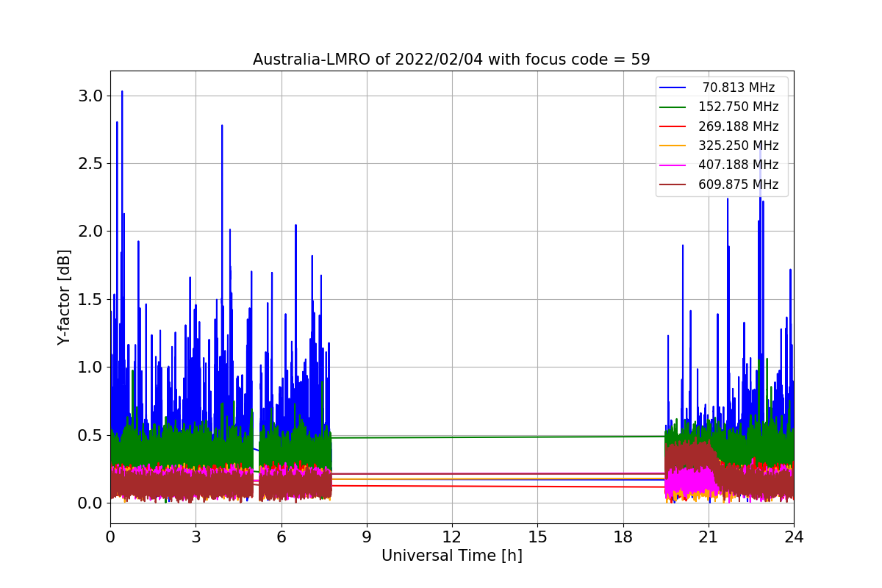Click the x-axis tick label 15

(x=537, y=537)
